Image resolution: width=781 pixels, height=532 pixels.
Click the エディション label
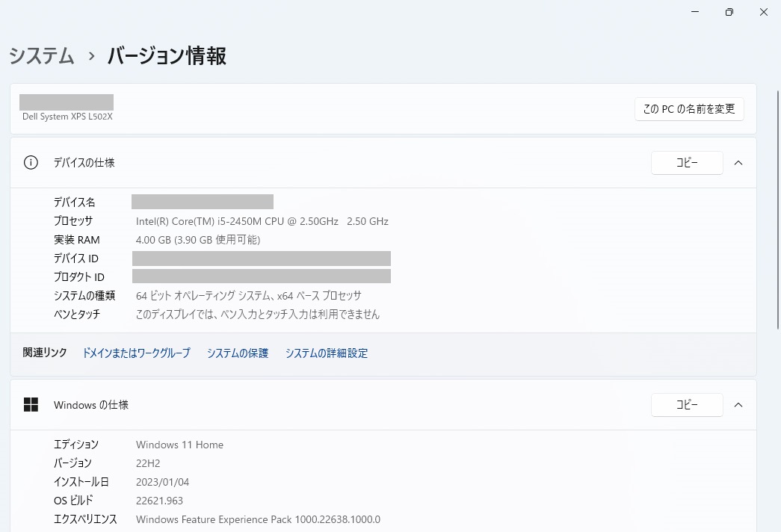[x=76, y=445]
